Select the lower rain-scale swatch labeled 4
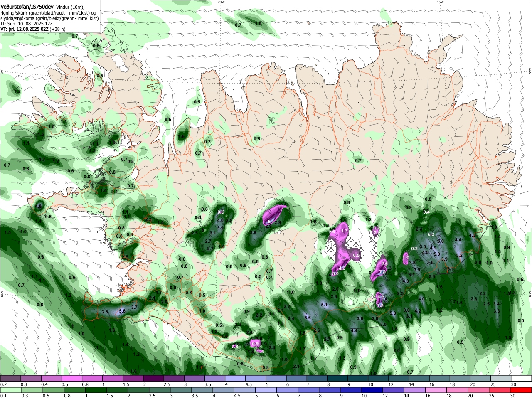This screenshot has height=399, width=532. (x=224, y=390)
